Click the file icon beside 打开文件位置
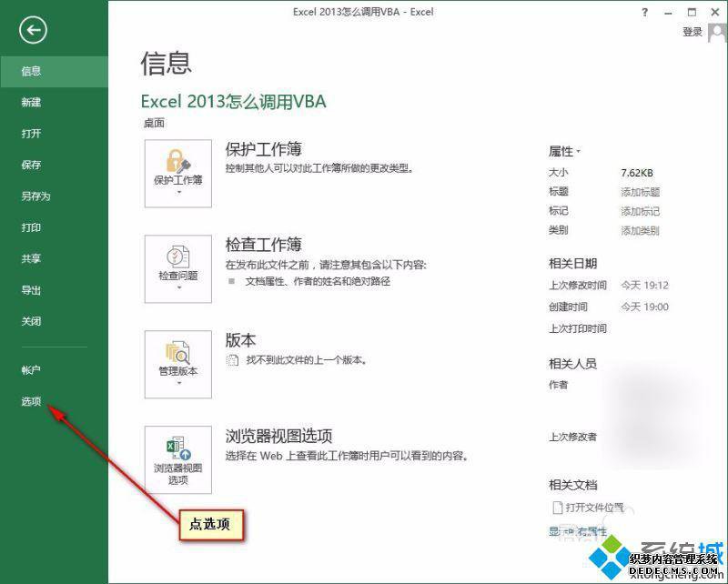728x584 pixels. tap(557, 508)
